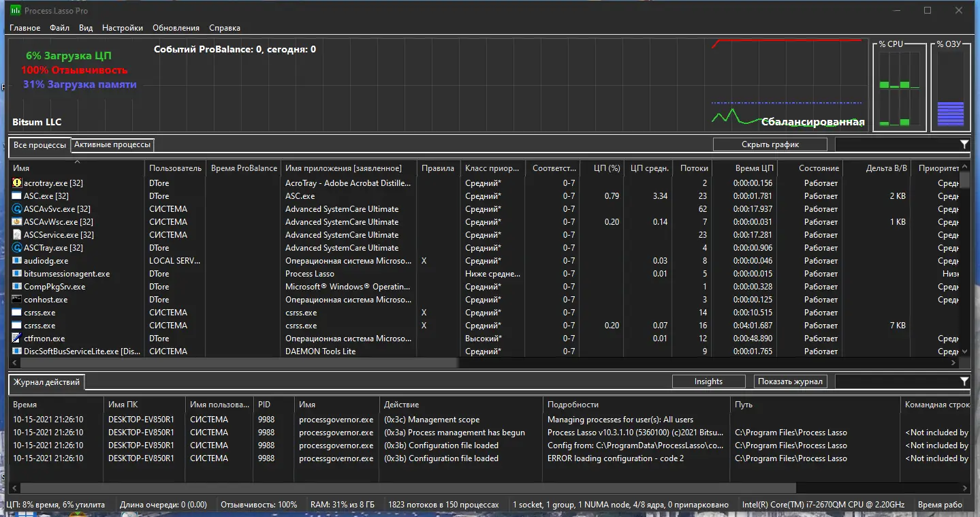Click the acrotray.exe process icon
980x517 pixels.
(x=17, y=183)
